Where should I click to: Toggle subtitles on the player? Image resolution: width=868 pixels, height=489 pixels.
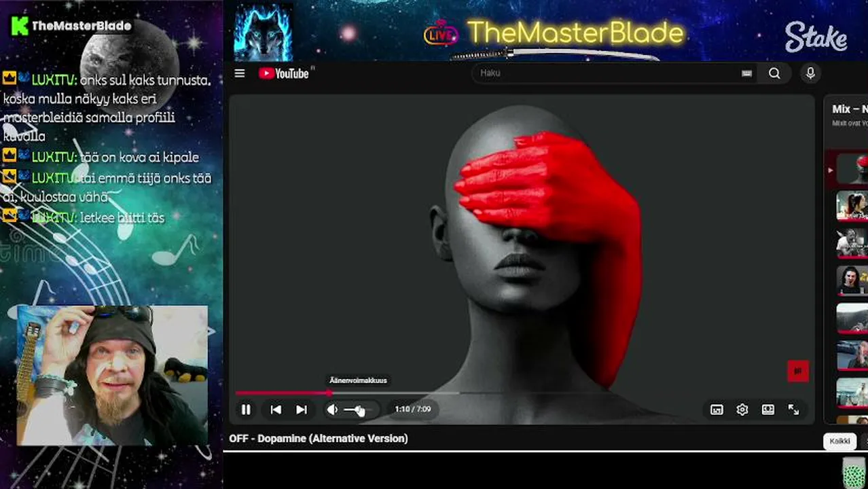717,410
